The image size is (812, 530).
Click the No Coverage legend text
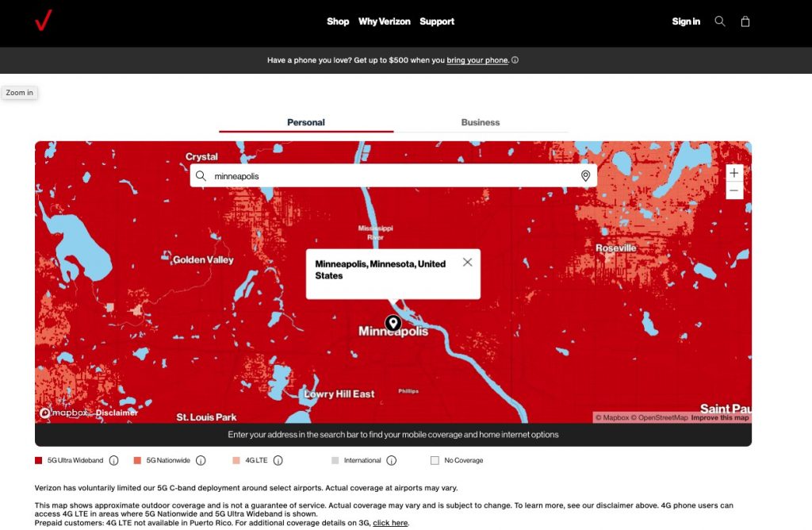[x=463, y=460]
